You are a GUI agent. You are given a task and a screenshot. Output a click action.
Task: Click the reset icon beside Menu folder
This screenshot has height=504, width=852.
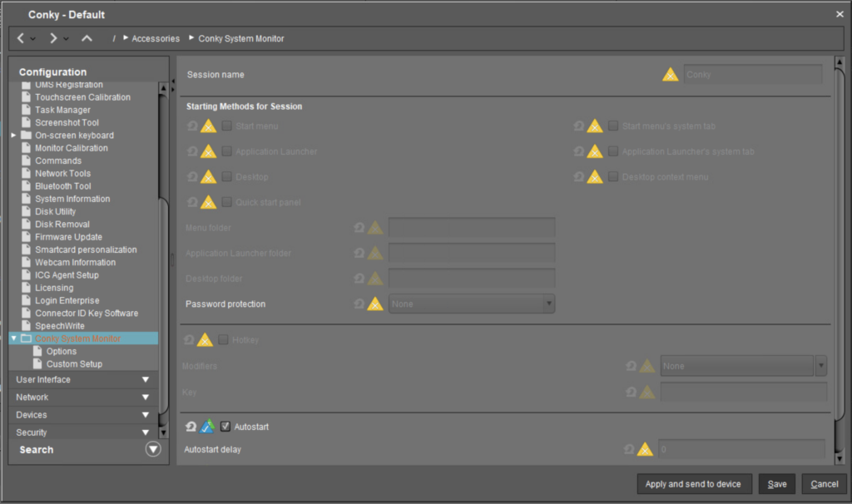coord(359,228)
